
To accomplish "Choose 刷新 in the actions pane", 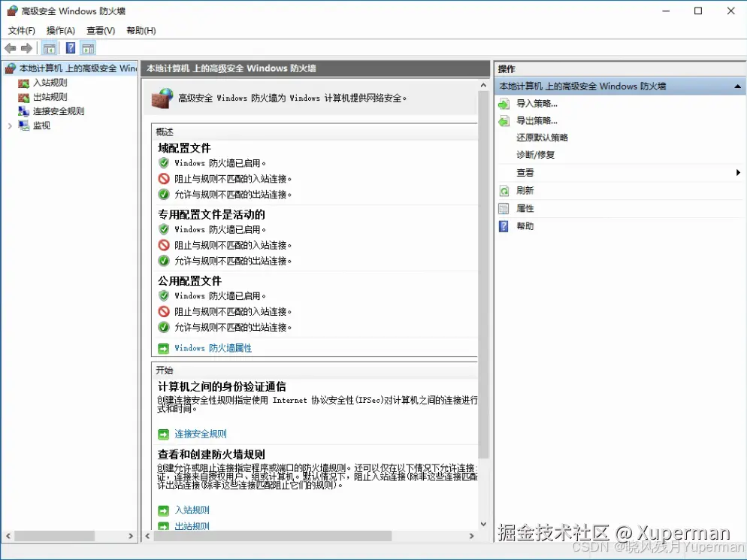I will (x=525, y=191).
